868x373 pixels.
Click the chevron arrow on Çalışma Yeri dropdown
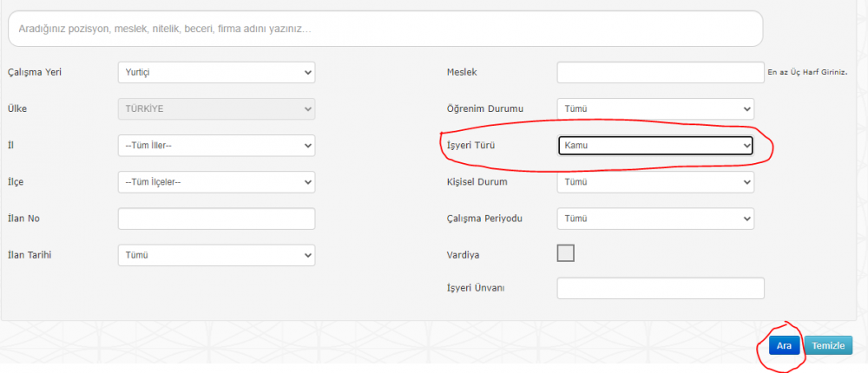click(307, 73)
